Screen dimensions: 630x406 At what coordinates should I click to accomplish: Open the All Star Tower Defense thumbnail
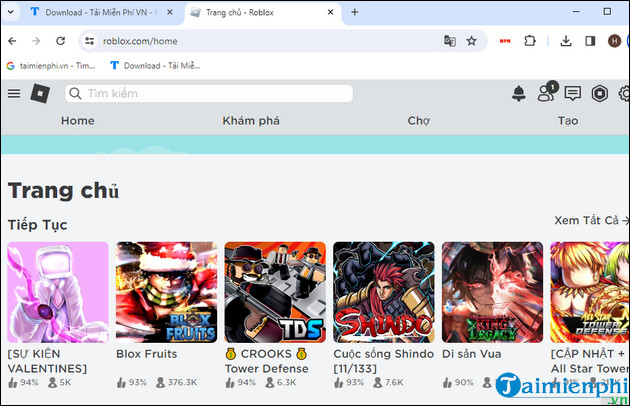click(x=590, y=292)
